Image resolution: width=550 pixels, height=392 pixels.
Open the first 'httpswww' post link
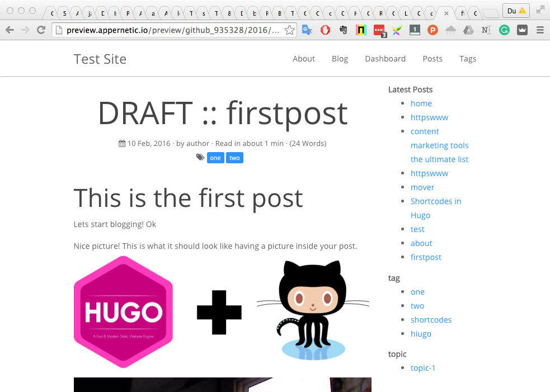coord(429,117)
